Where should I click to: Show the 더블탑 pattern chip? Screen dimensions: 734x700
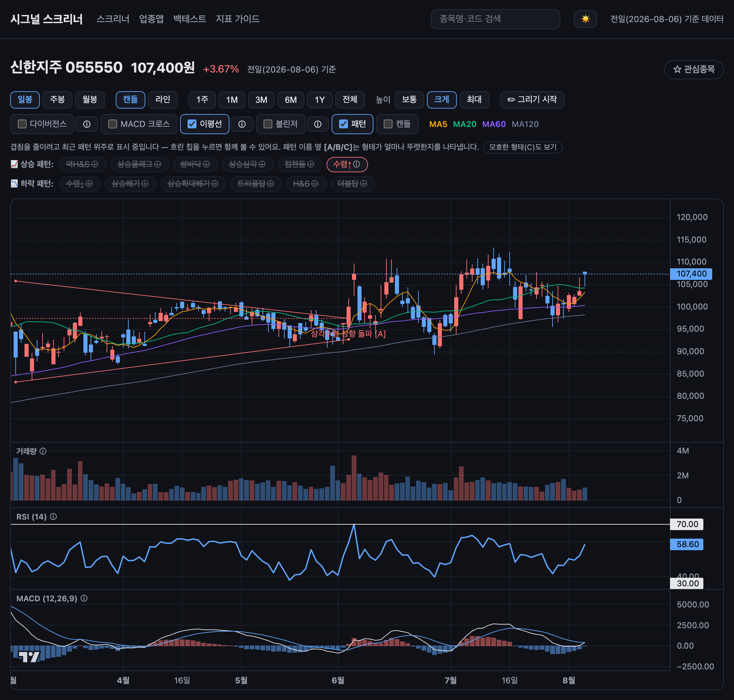coord(352,184)
